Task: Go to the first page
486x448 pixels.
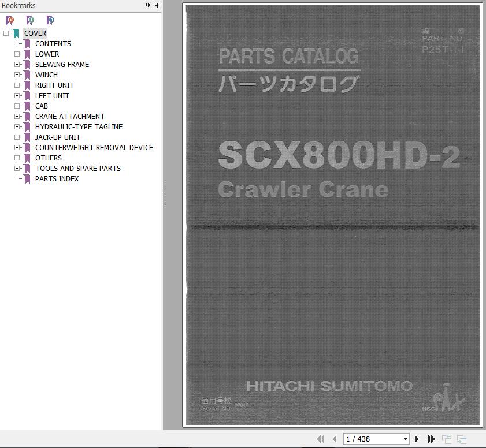Action: click(x=320, y=439)
